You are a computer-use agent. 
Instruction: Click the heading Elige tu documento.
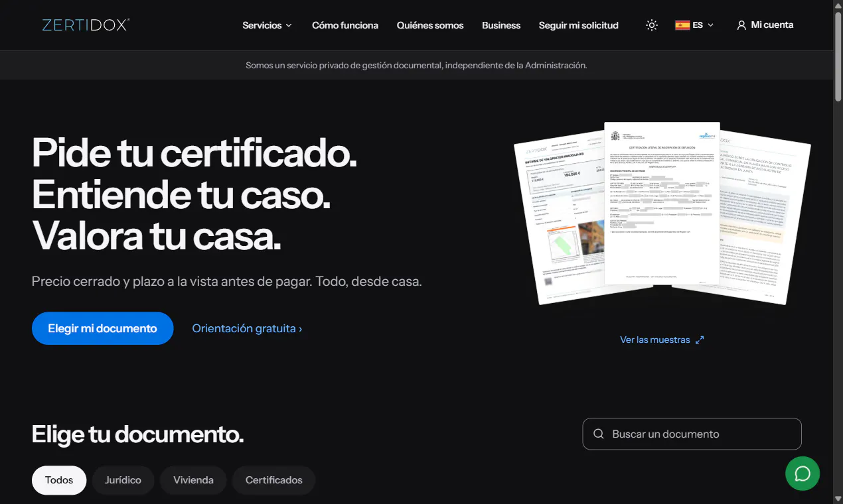coord(137,434)
